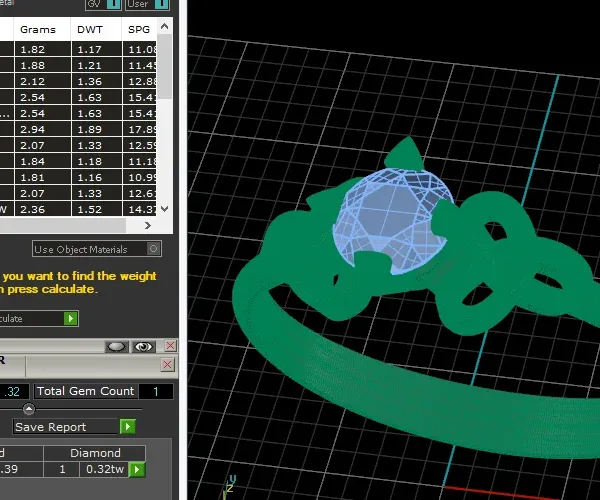The width and height of the screenshot is (600, 500).
Task: Click the Grams column header
Action: [42, 29]
